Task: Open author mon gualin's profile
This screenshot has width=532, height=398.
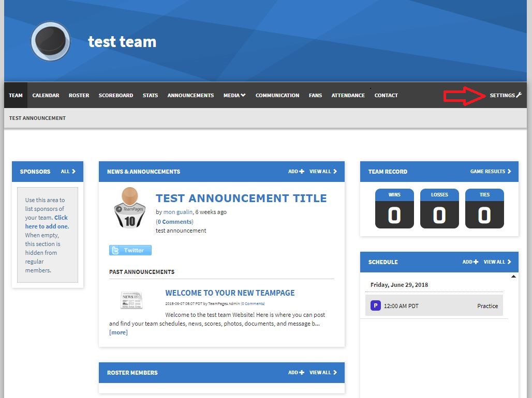Action: click(x=178, y=212)
